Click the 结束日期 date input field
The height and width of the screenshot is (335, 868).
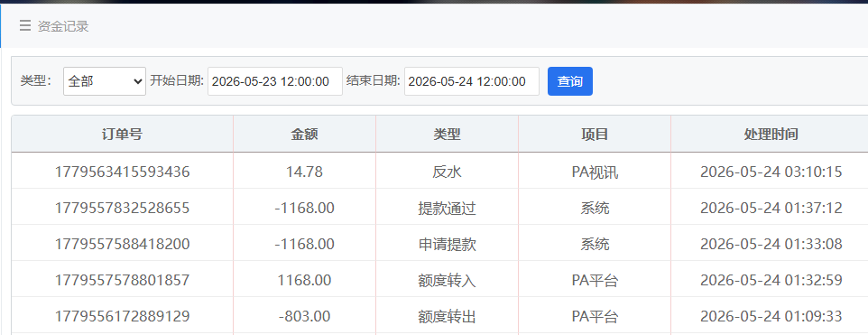[x=472, y=81]
